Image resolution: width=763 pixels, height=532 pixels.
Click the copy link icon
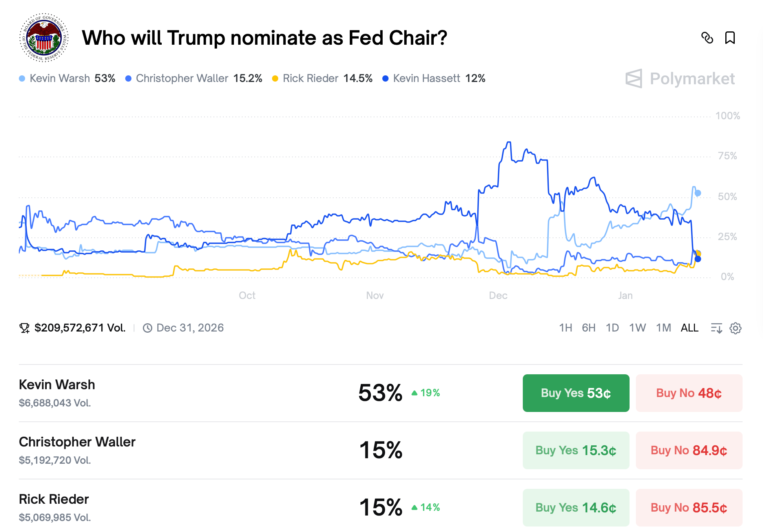[707, 38]
